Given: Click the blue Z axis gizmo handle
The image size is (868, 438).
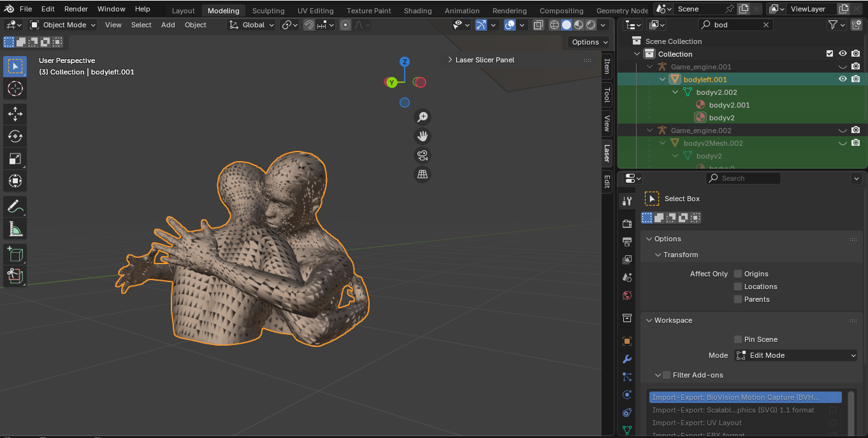Looking at the screenshot, I should (x=404, y=62).
